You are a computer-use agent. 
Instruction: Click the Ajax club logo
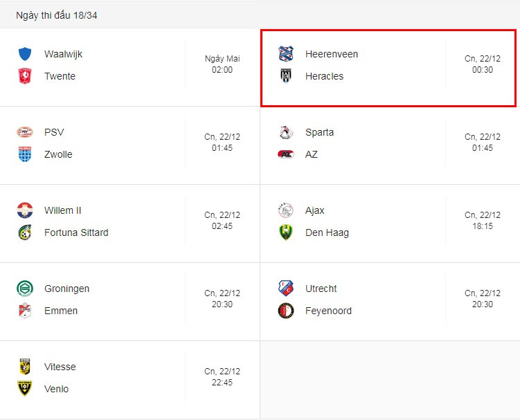point(285,210)
